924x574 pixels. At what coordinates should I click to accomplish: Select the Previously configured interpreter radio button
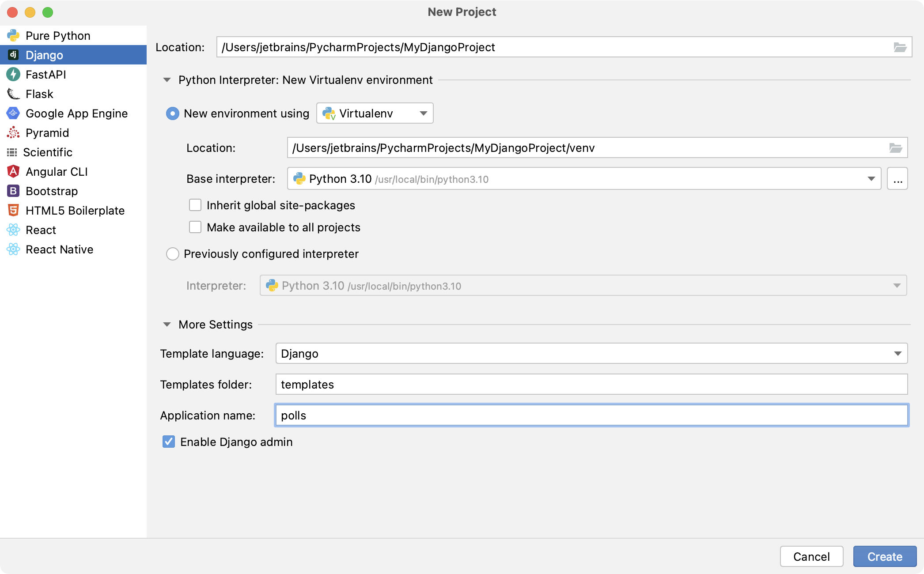[x=173, y=254]
